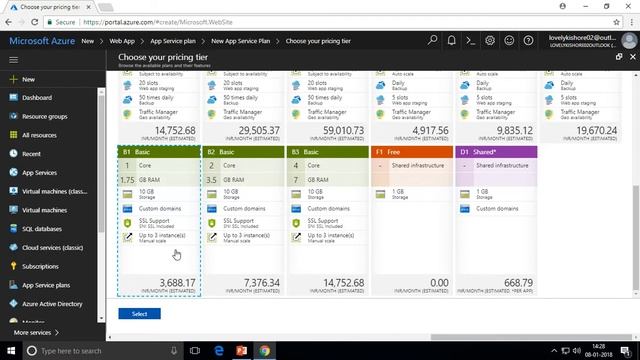
Task: Reload the browser page
Action: 34,22
